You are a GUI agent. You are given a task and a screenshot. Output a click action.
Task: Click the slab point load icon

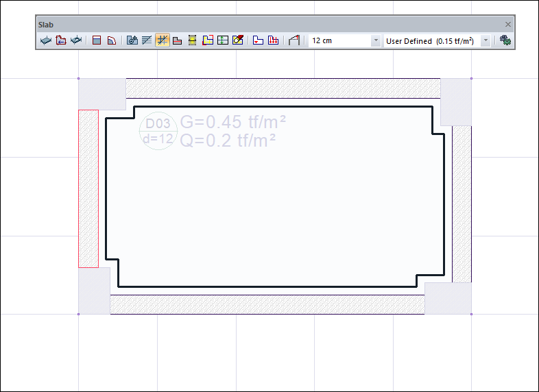click(258, 40)
